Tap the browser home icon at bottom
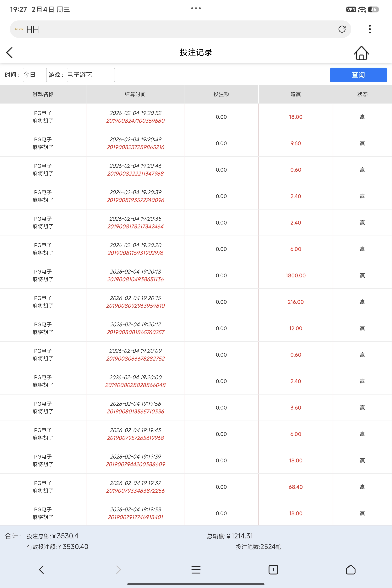Image resolution: width=392 pixels, height=588 pixels. [x=350, y=569]
